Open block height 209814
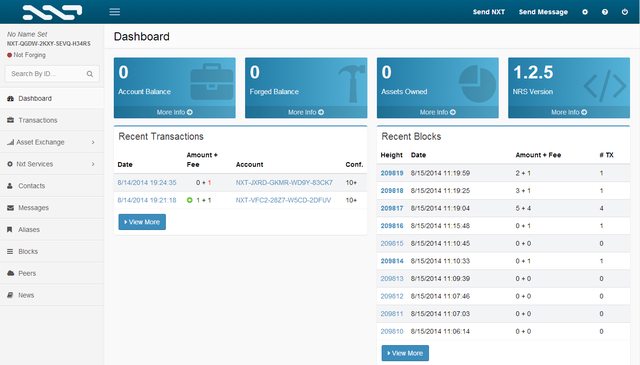Viewport: 640px width, 365px height. coord(392,261)
